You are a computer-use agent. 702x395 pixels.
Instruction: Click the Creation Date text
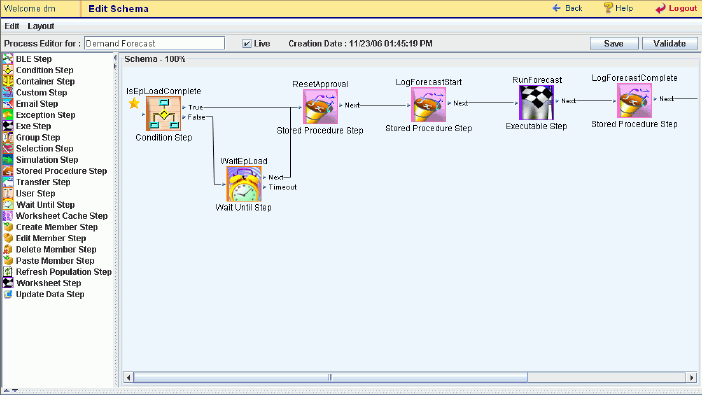(x=360, y=43)
